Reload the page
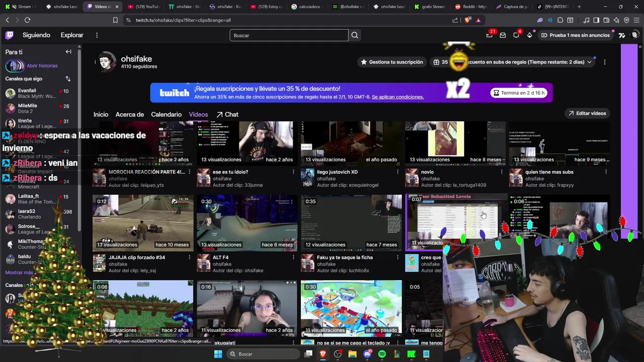Screen dimensions: 644x362 [27, 20]
